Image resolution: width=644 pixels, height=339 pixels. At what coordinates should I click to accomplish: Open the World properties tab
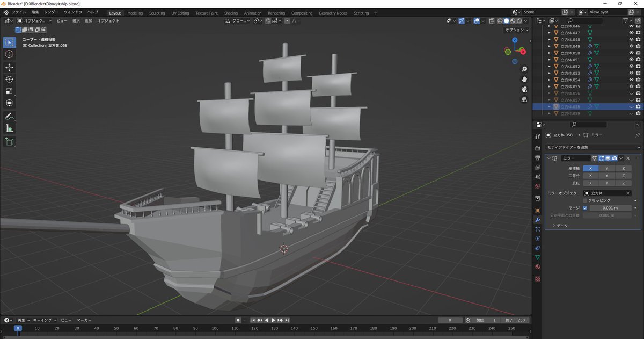(537, 186)
